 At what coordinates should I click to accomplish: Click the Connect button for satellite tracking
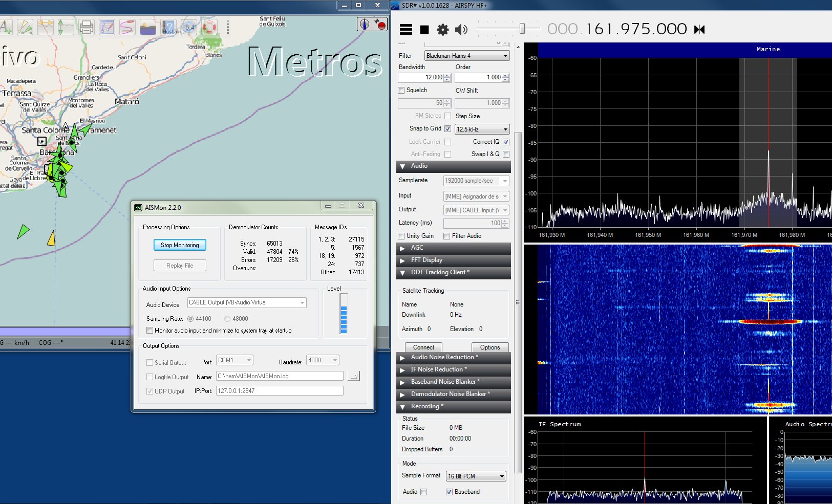423,347
